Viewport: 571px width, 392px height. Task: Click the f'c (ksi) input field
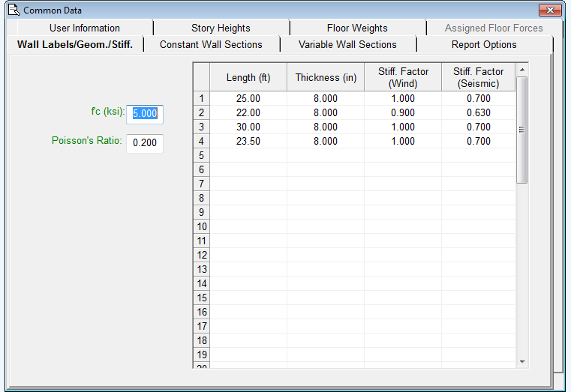coord(145,113)
